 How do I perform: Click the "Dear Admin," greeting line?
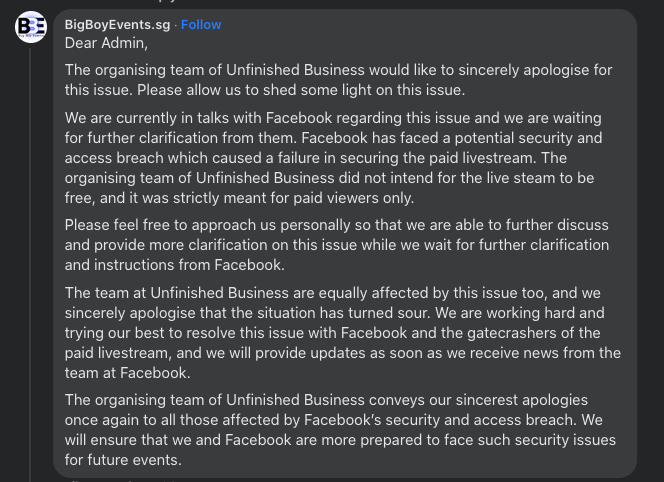pyautogui.click(x=106, y=42)
